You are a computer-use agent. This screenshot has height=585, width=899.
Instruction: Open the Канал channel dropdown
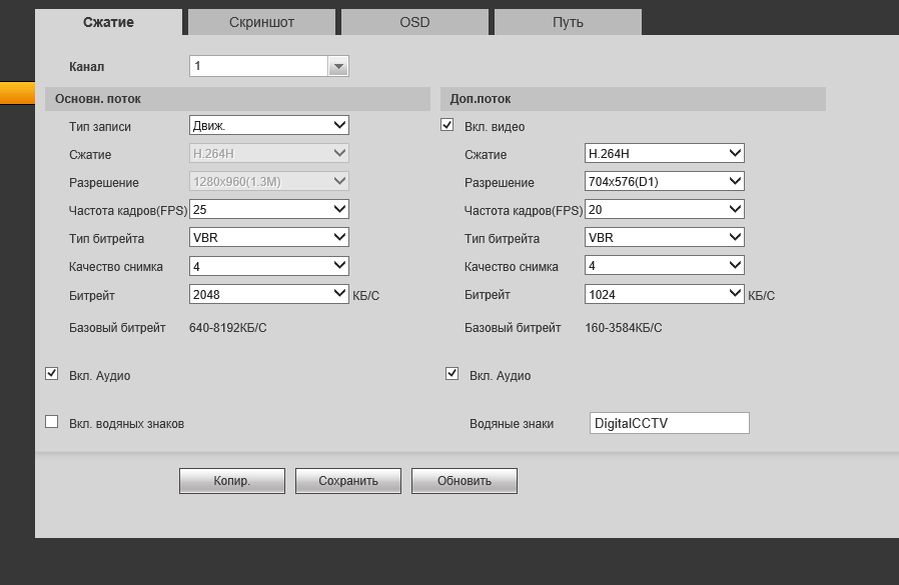click(x=269, y=66)
